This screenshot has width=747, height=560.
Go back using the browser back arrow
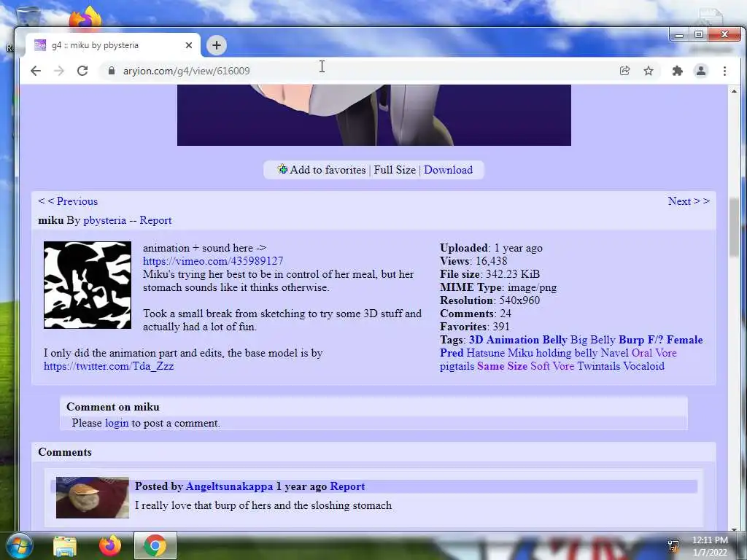36,71
